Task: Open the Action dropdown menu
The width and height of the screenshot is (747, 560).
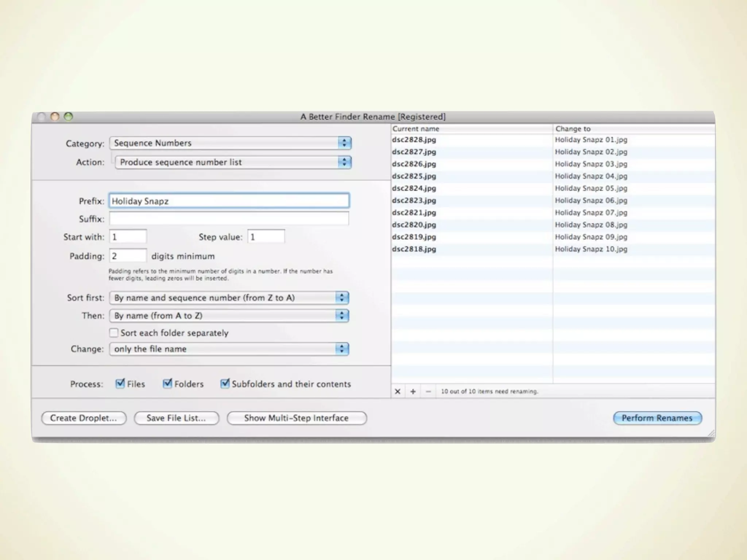Action: 233,162
